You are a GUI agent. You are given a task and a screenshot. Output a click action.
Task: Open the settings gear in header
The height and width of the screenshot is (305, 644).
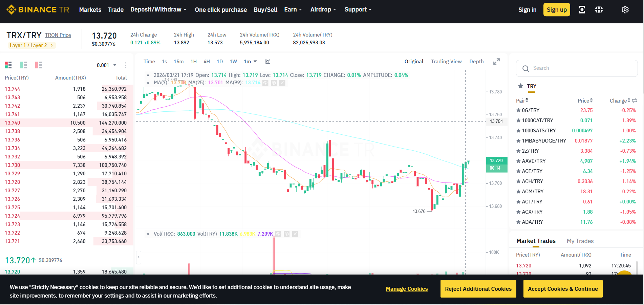click(625, 10)
